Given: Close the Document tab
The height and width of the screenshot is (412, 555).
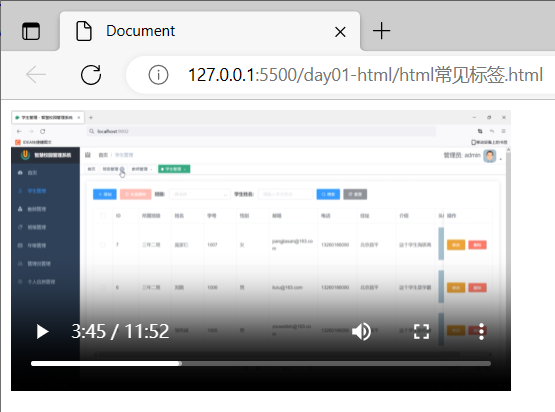Looking at the screenshot, I should (x=340, y=32).
